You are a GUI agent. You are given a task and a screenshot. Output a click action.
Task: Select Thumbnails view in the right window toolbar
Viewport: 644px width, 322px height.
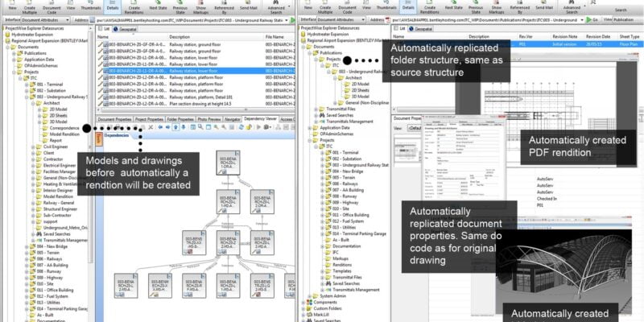(387, 6)
